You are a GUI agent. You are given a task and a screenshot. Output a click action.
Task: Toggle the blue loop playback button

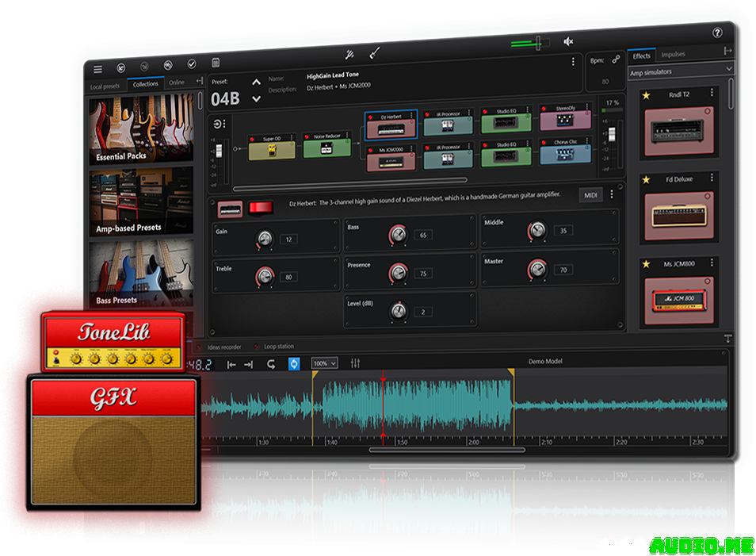pyautogui.click(x=294, y=363)
